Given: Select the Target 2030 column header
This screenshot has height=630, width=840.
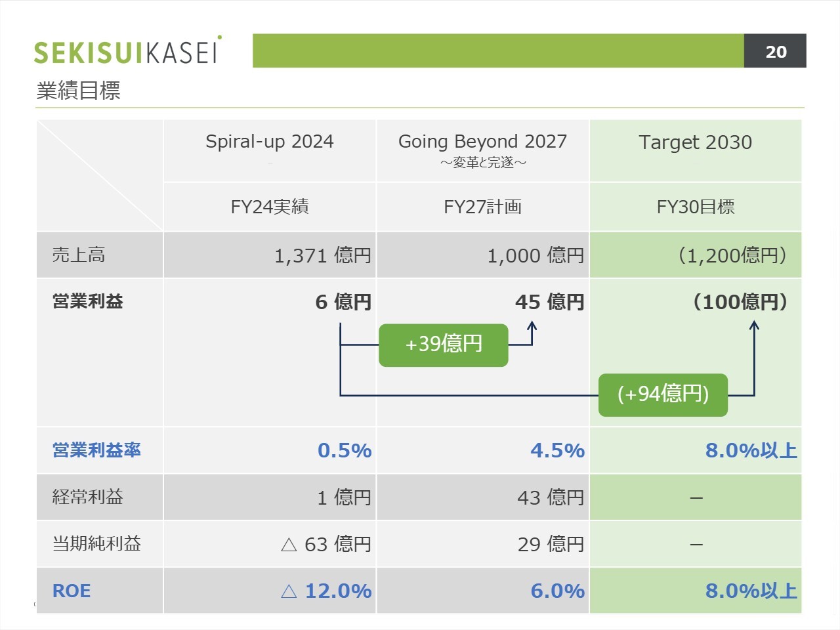Looking at the screenshot, I should (x=695, y=142).
